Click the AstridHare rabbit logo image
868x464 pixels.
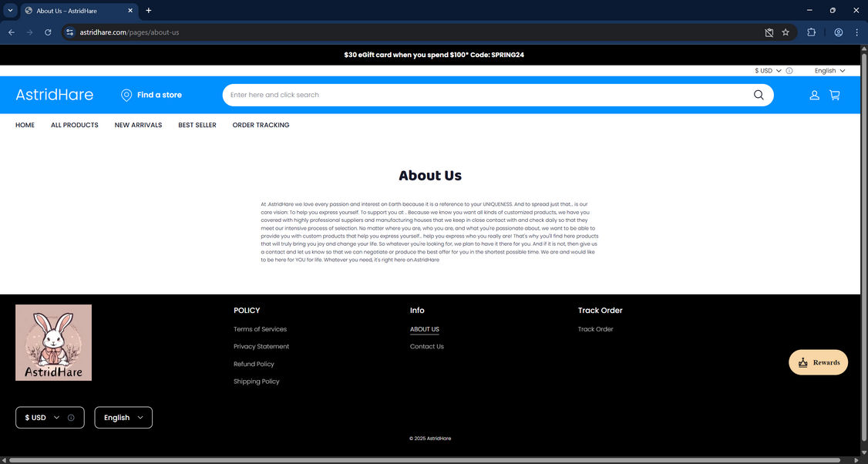point(54,343)
